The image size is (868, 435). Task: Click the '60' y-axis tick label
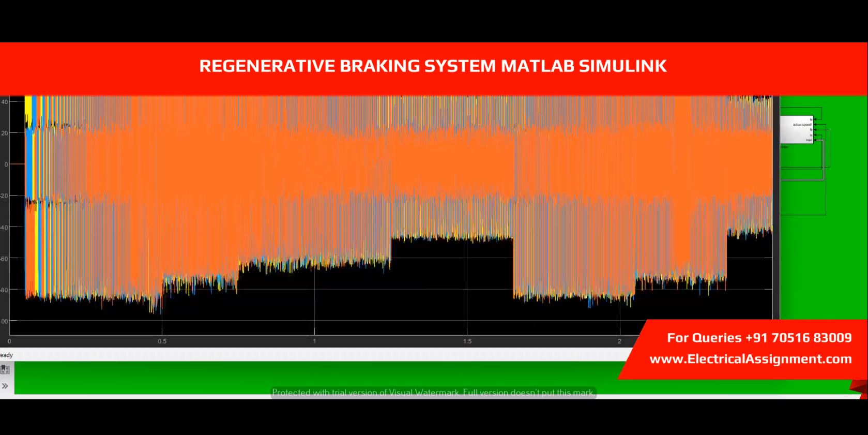pos(4,259)
